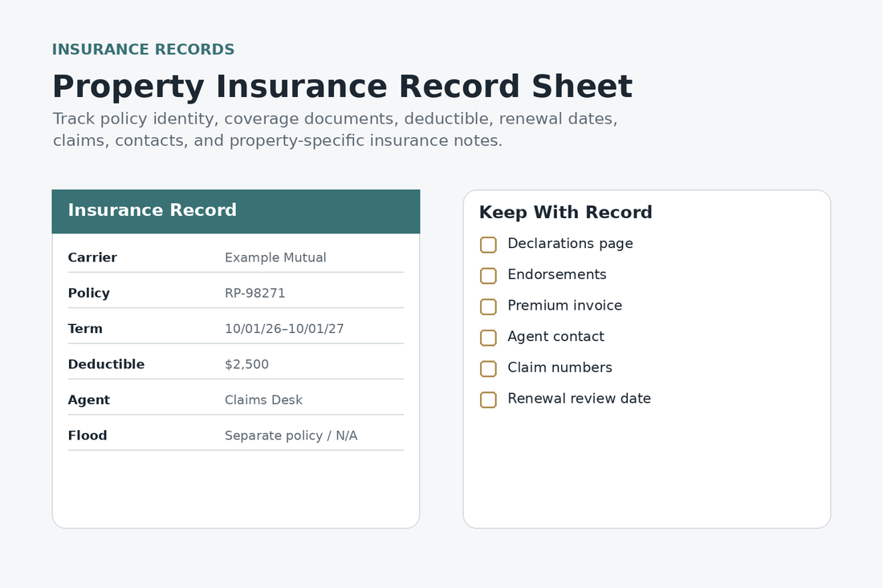Click the Endorsements item text

tap(557, 274)
